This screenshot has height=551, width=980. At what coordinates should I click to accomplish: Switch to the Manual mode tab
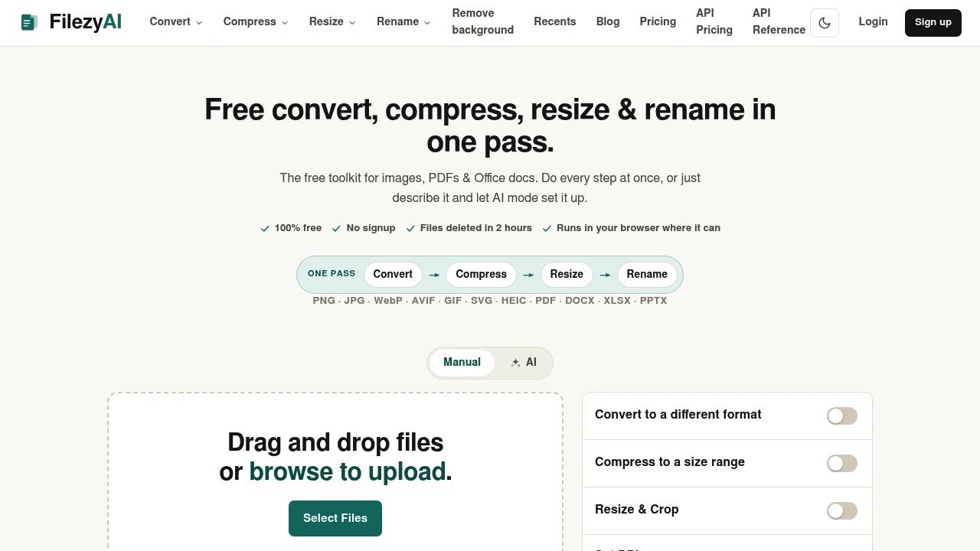(x=462, y=363)
